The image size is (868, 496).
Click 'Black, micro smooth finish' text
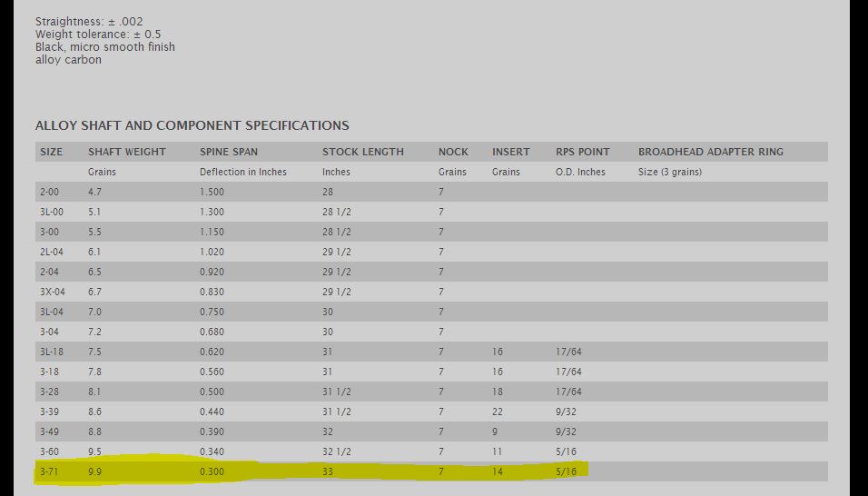click(x=105, y=47)
